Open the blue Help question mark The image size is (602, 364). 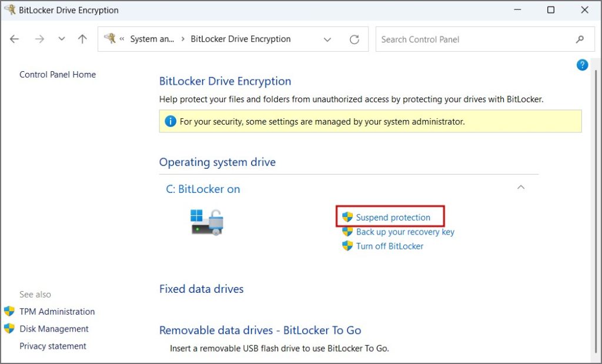(582, 65)
